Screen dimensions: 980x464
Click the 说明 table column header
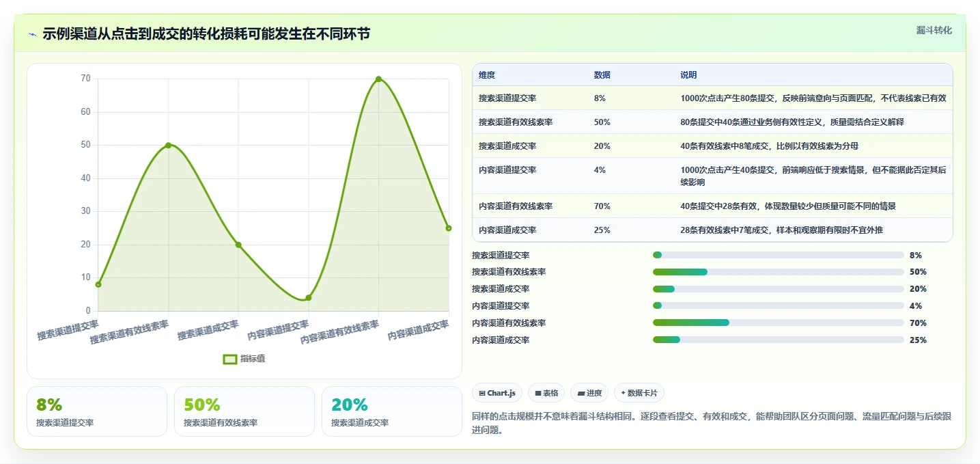click(x=688, y=74)
